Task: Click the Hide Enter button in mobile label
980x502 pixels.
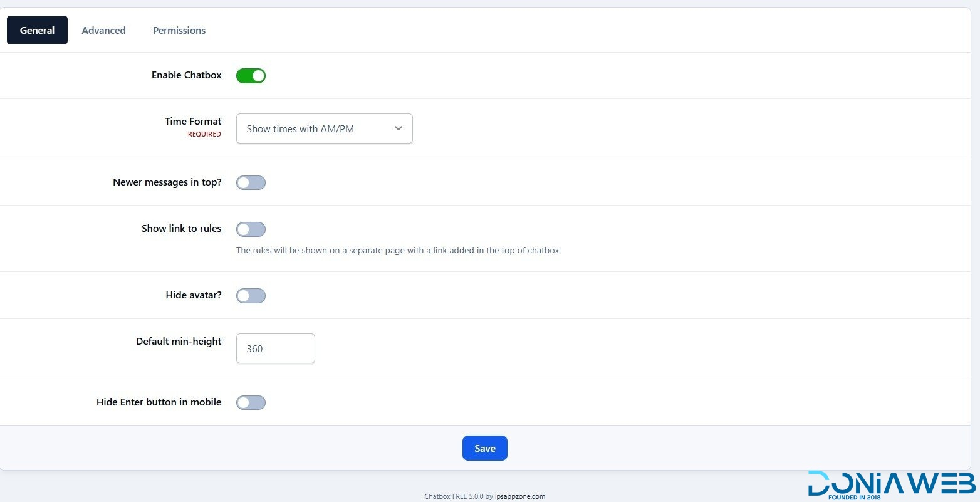Action: coord(159,402)
